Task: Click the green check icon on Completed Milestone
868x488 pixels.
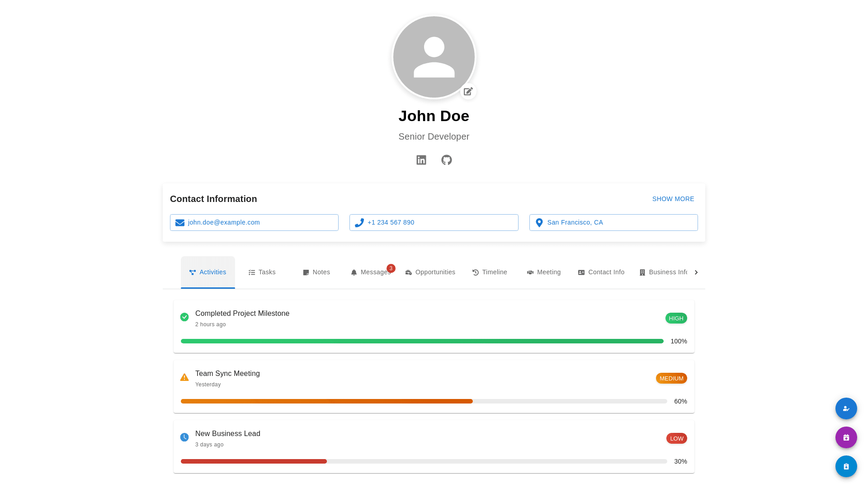Action: 184,317
